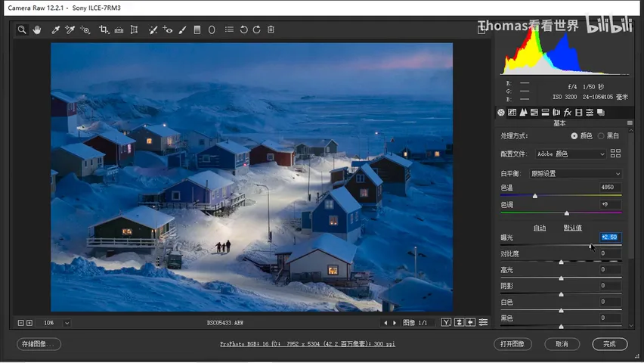Viewport: 644px width, 363px height.
Task: Select the Zoom tool
Action: 22,29
